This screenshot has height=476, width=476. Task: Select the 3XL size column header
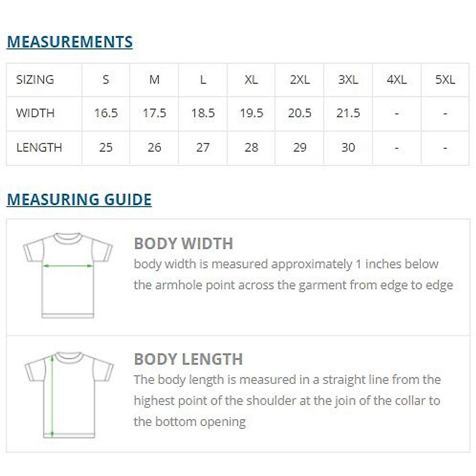click(x=348, y=80)
